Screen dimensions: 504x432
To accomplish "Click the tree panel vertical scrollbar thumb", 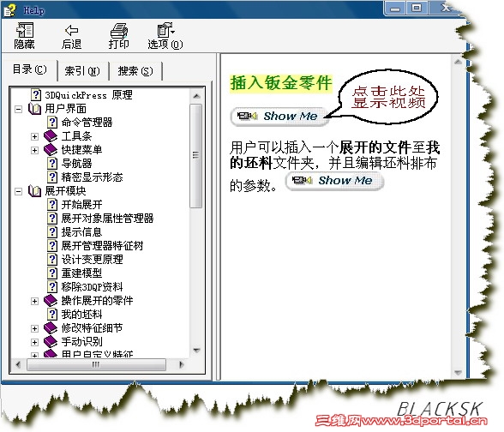I will coord(195,156).
